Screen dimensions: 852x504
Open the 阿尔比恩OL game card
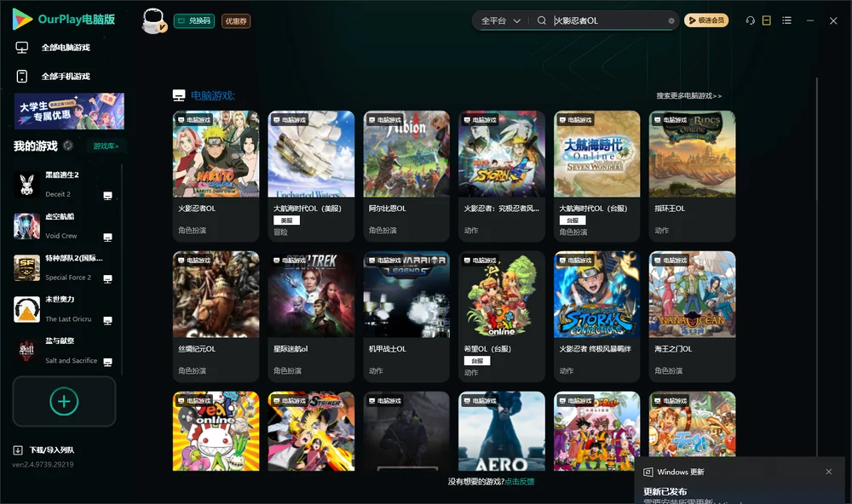[x=406, y=176]
